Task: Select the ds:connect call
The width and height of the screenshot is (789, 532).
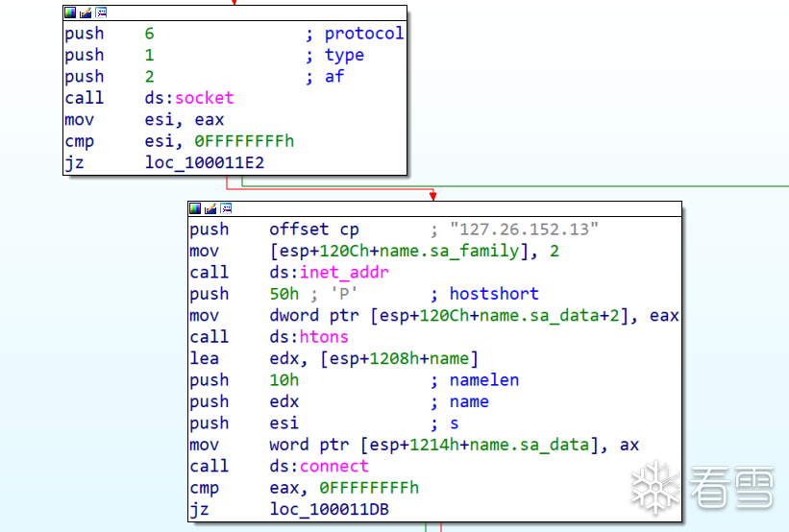Action: (319, 466)
